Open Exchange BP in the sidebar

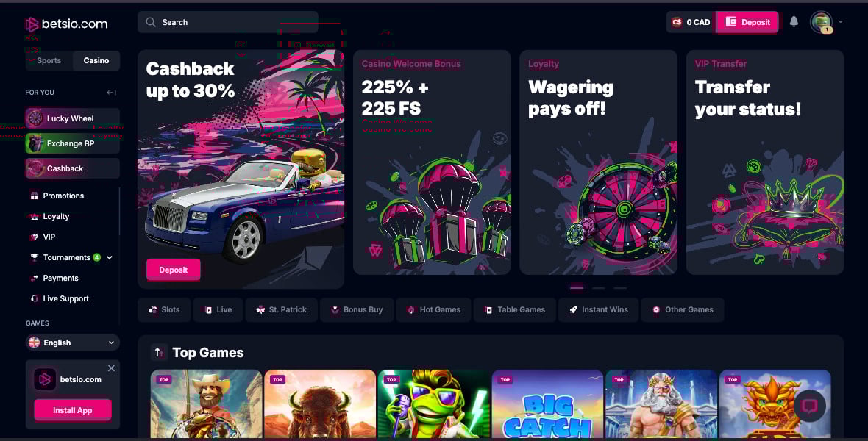(72, 143)
